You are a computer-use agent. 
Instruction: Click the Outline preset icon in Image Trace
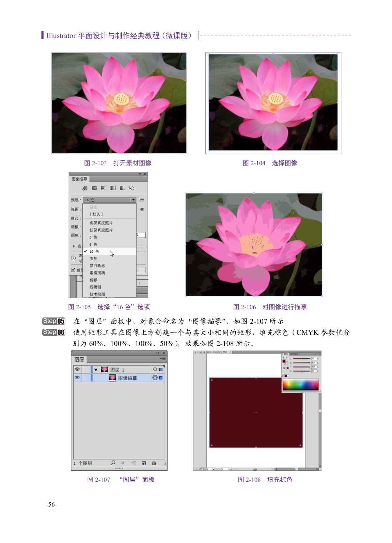pos(132,188)
